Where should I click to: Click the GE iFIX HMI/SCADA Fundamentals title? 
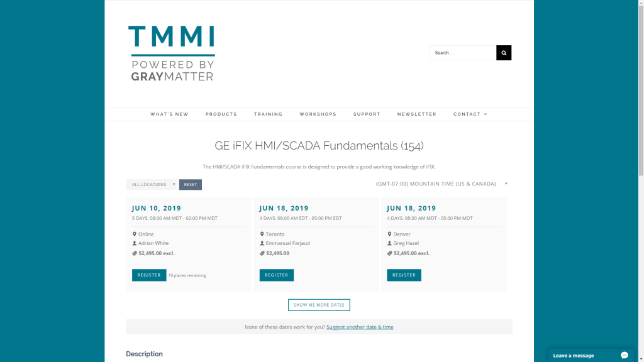(x=319, y=146)
